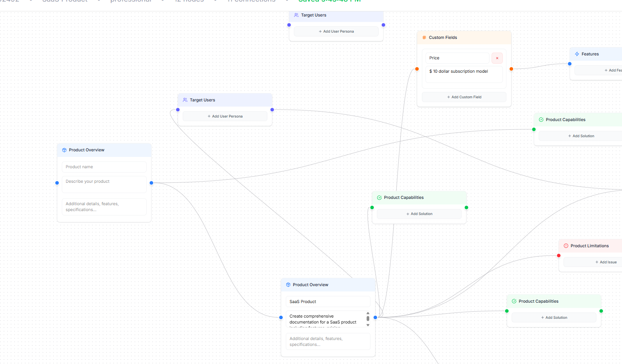Click Add User Persona in topmost Target Users node
Screen dimensions: 622x364
coord(336,31)
